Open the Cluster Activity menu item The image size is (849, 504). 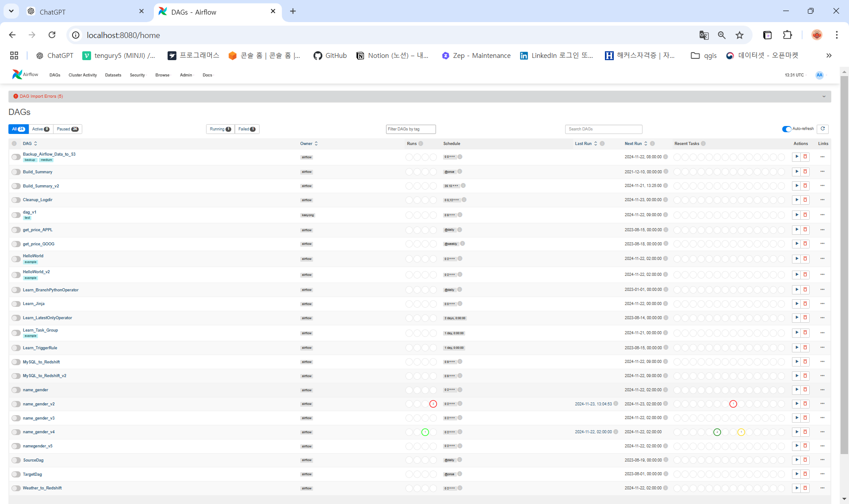click(83, 75)
